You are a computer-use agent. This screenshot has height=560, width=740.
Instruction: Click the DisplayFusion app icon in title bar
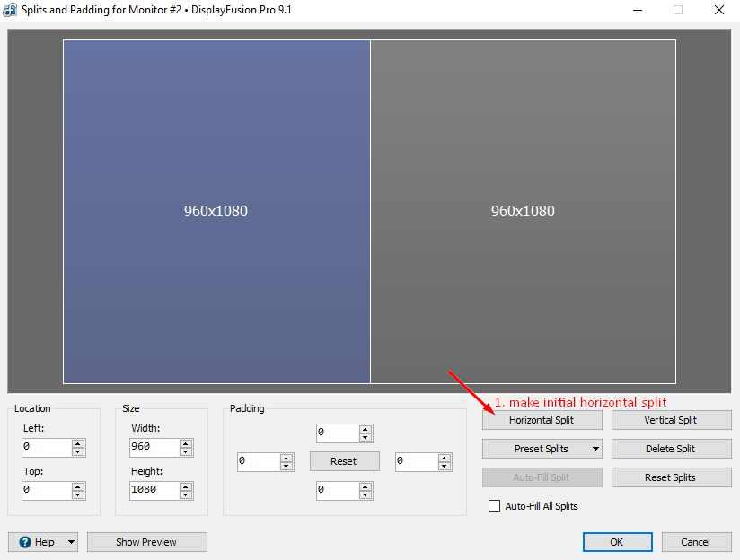click(11, 10)
